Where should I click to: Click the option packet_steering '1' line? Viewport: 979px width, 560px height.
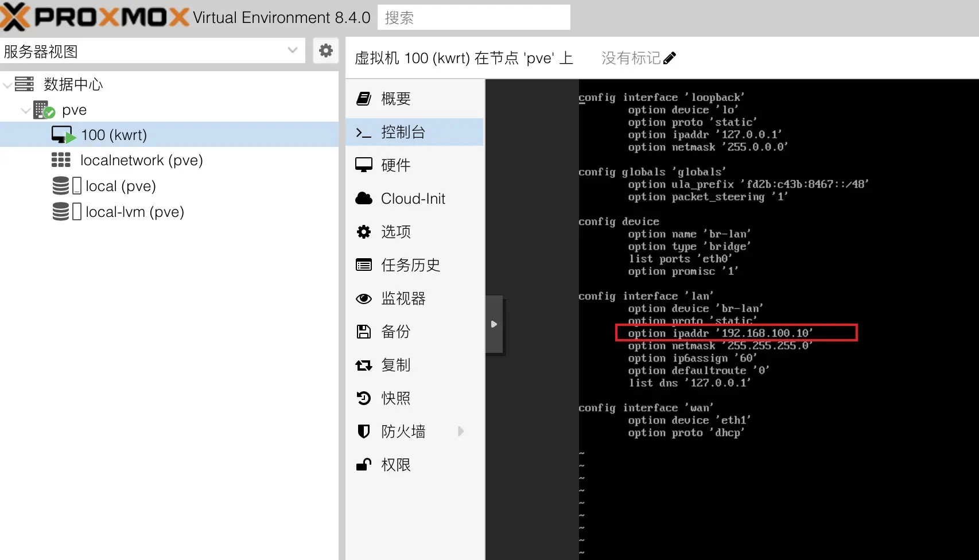pyautogui.click(x=708, y=197)
